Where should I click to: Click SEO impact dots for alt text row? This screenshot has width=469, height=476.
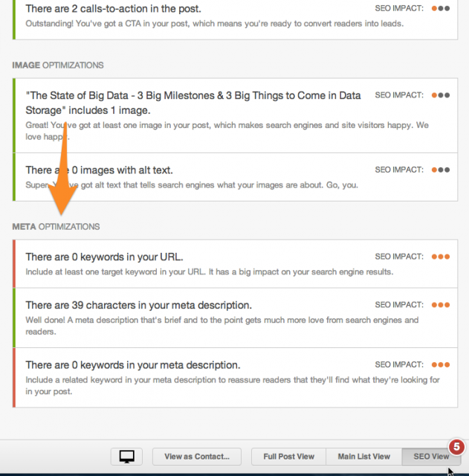click(x=441, y=170)
